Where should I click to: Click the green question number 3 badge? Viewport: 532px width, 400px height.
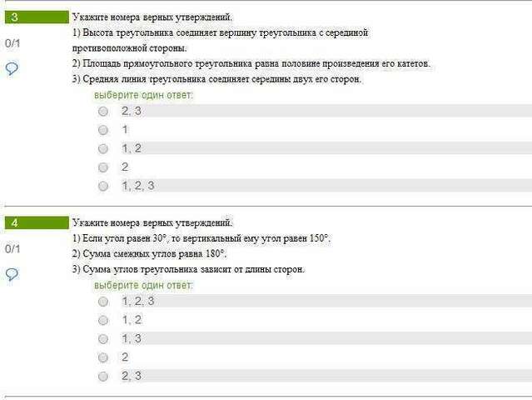pyautogui.click(x=37, y=17)
